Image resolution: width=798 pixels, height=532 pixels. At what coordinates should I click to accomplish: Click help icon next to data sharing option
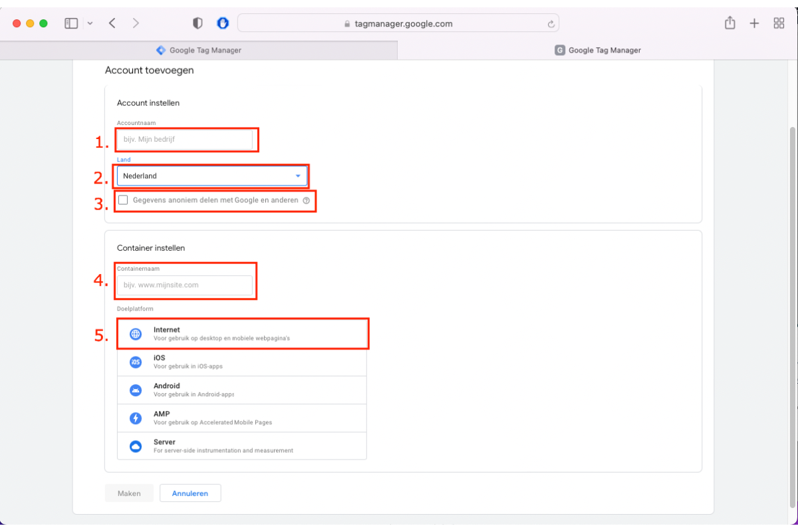pos(306,200)
